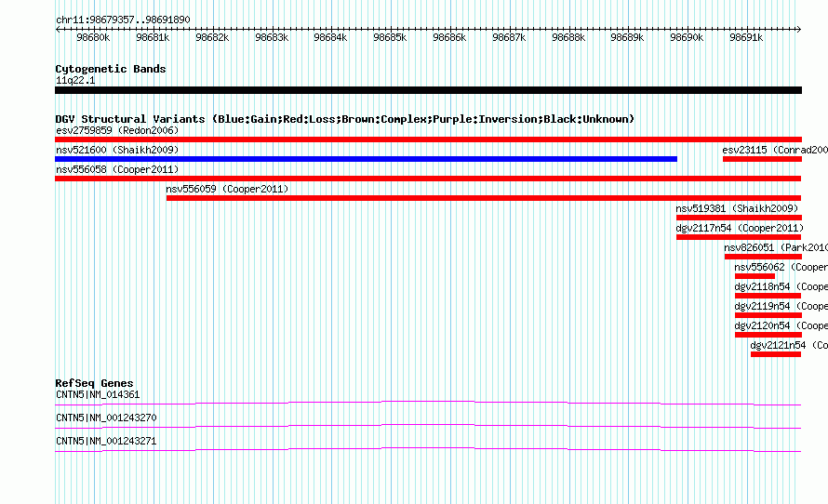Viewport: 828px width, 504px height.
Task: Open the esv23115 (Conrad) variant label
Action: (775, 150)
